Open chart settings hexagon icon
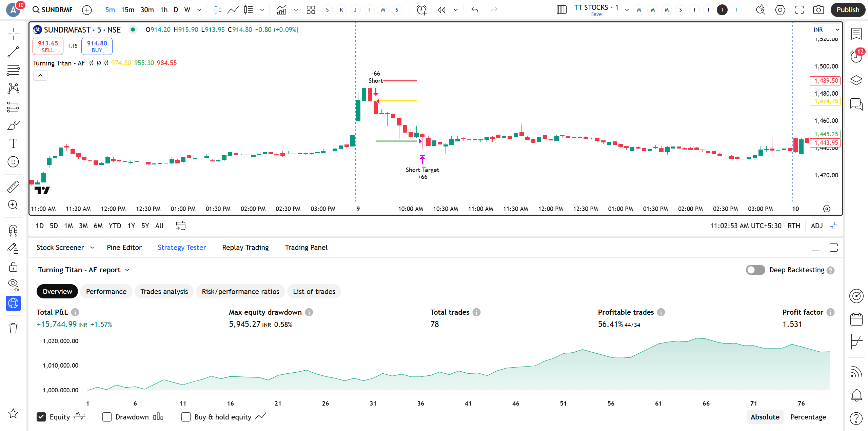This screenshot has height=431, width=868. (780, 10)
